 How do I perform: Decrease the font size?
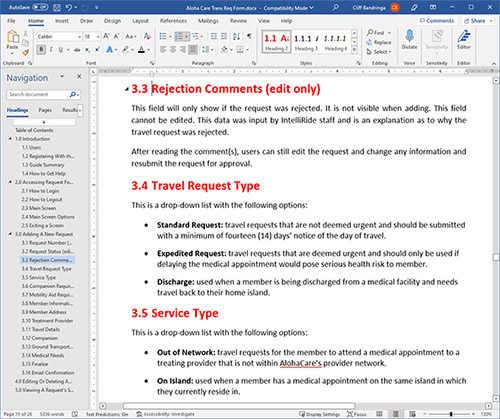(116, 36)
